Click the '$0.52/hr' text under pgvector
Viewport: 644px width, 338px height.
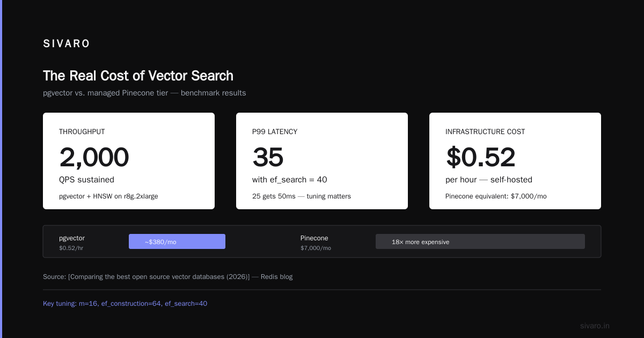(71, 248)
